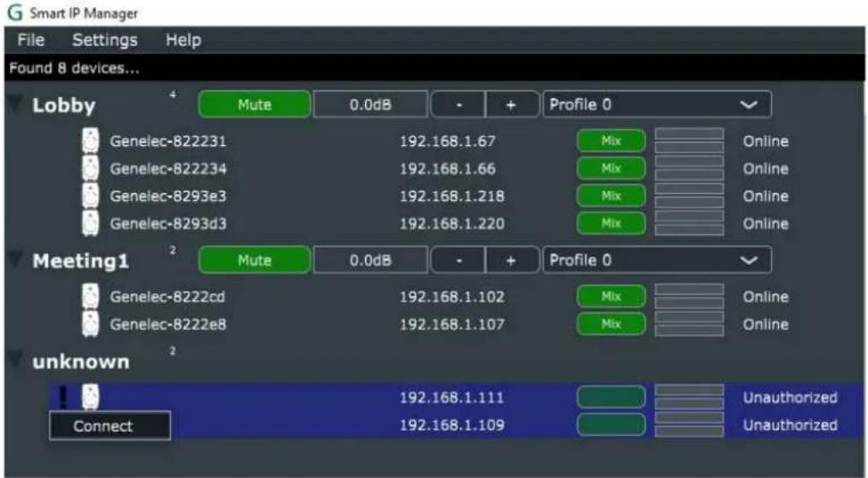Click the Meeting1 0.0dB level field

click(370, 260)
